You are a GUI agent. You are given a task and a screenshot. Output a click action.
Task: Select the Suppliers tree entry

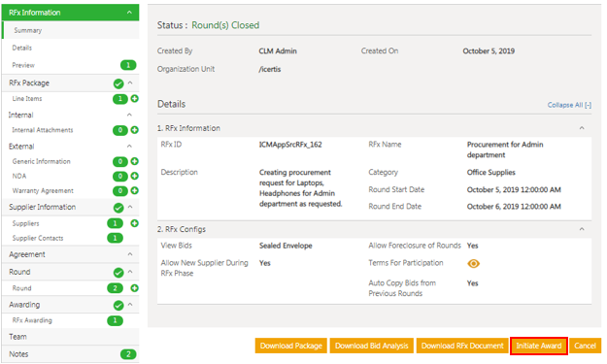pos(25,223)
